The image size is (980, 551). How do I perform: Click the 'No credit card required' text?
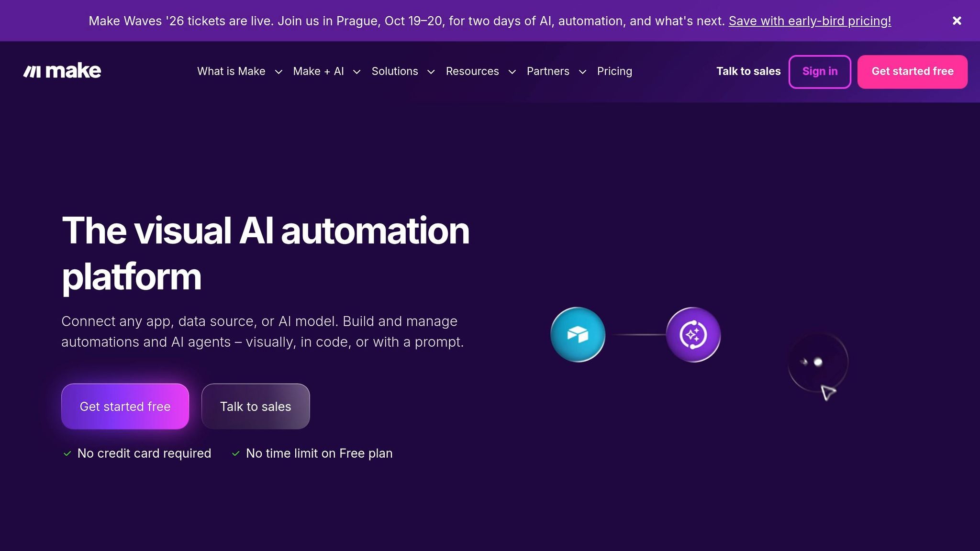click(x=144, y=453)
